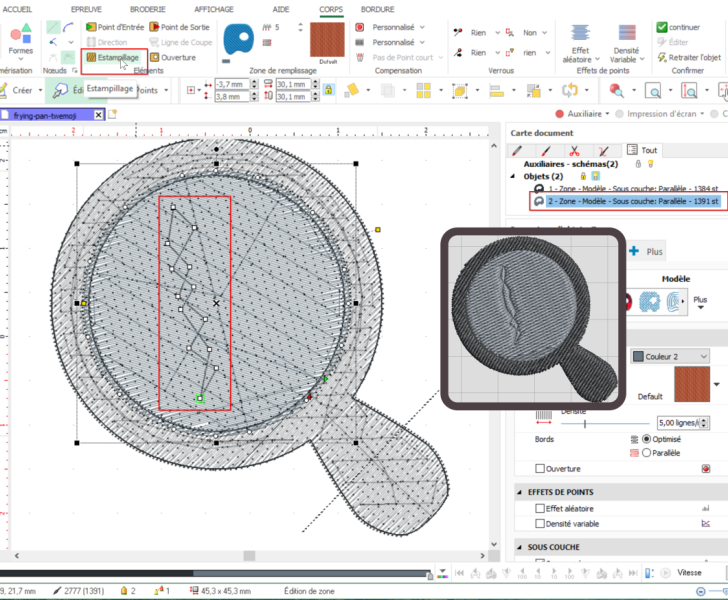This screenshot has height=600, width=728.
Task: Click the zoom magnifier with red ball
Action: [x=616, y=90]
